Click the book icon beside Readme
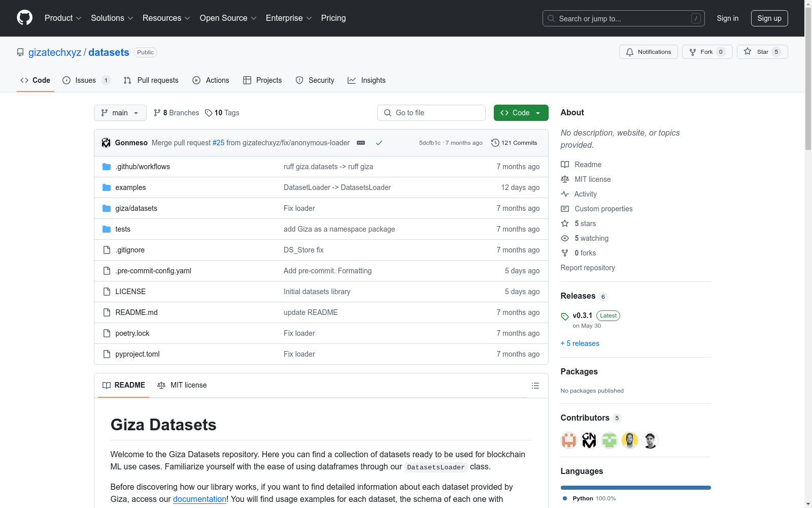812x508 pixels. [x=565, y=165]
